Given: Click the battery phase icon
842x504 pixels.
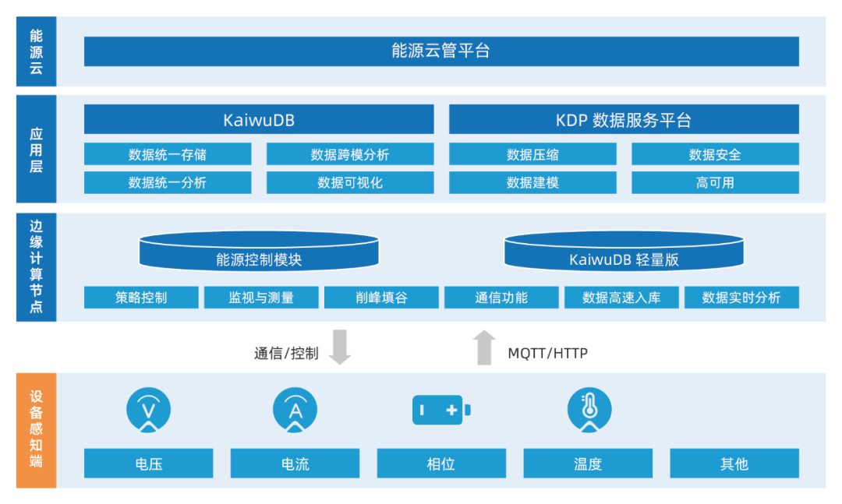Looking at the screenshot, I should (441, 410).
